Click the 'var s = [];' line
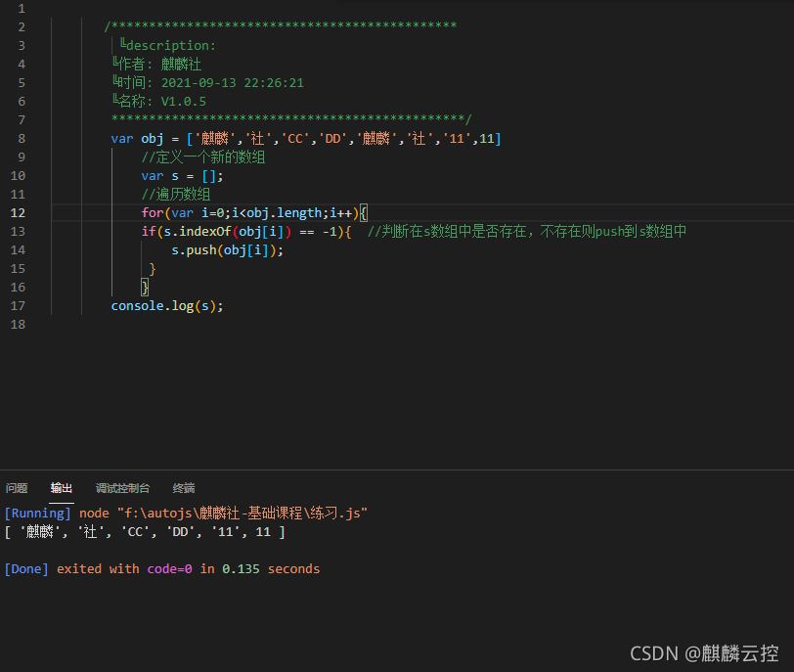The image size is (794, 672). coord(182,176)
